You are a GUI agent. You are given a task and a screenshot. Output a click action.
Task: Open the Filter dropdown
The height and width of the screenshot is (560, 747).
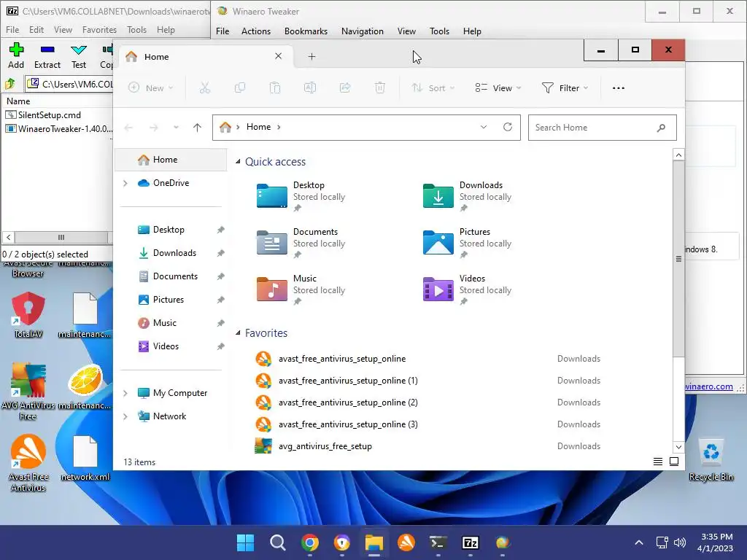click(x=565, y=88)
